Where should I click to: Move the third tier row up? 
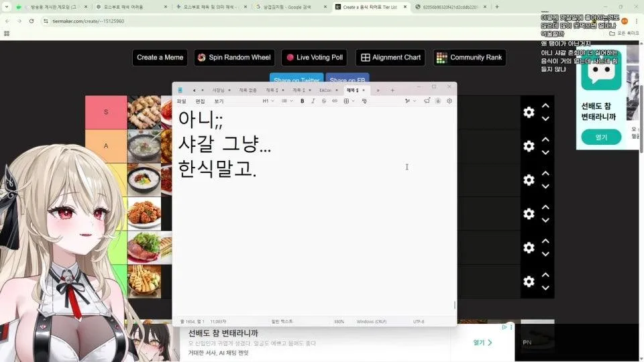(545, 173)
